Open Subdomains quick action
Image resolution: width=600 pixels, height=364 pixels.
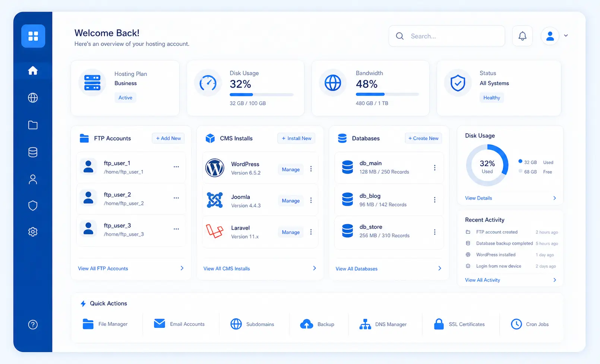pyautogui.click(x=252, y=324)
